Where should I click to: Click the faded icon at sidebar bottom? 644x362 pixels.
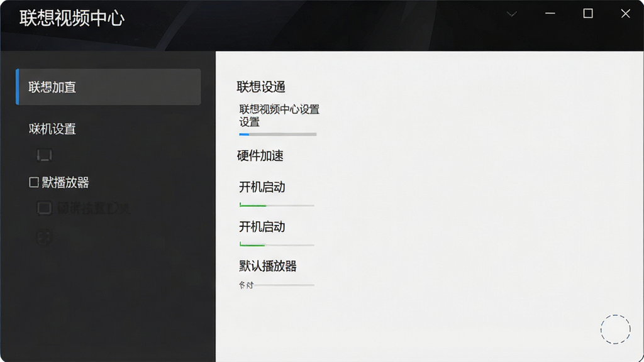click(x=45, y=237)
